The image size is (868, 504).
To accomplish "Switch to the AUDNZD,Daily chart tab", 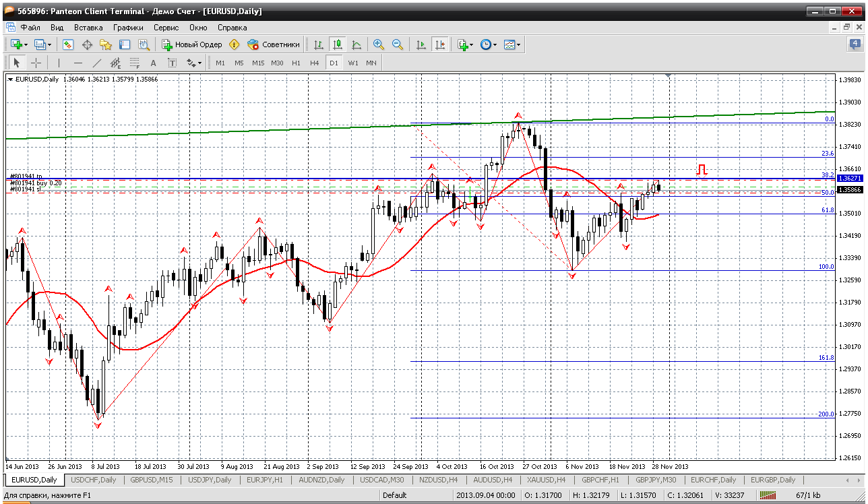I will point(321,480).
